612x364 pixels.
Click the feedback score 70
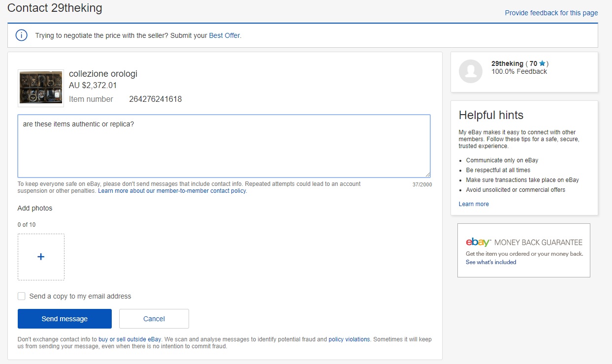pos(533,63)
